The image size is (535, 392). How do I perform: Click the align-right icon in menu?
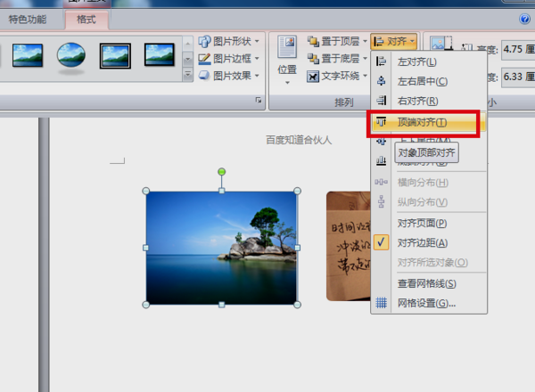381,101
